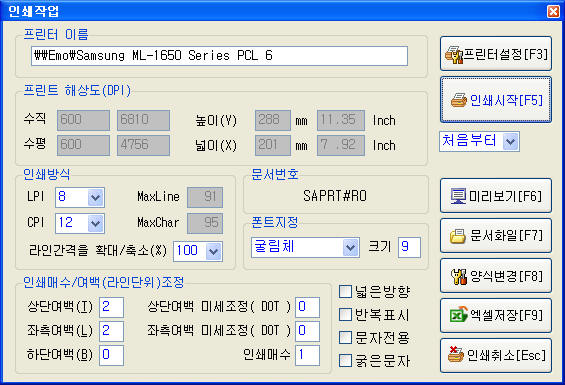
Task: Click the tools icon on 양식변경[F8]
Action: coord(459,276)
